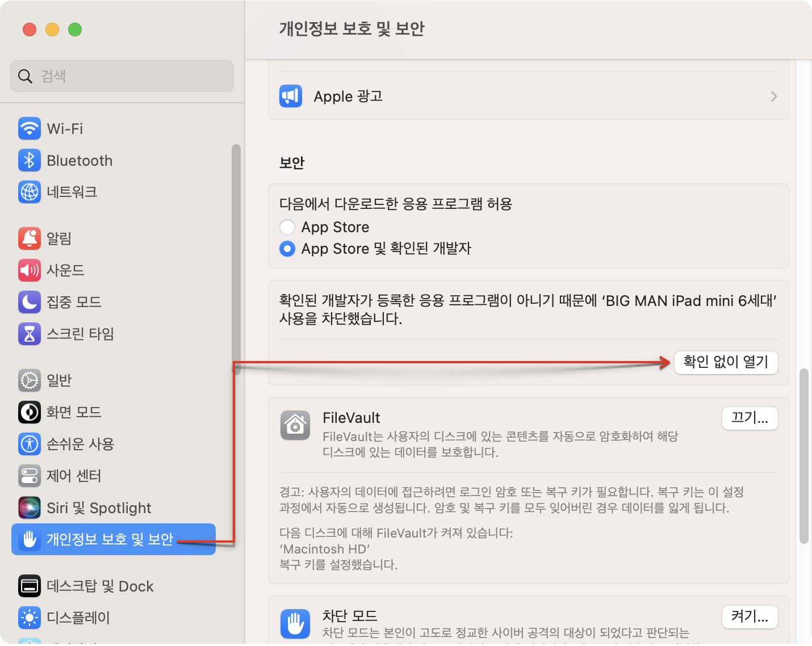Click the green zoom window button

pos(75,30)
